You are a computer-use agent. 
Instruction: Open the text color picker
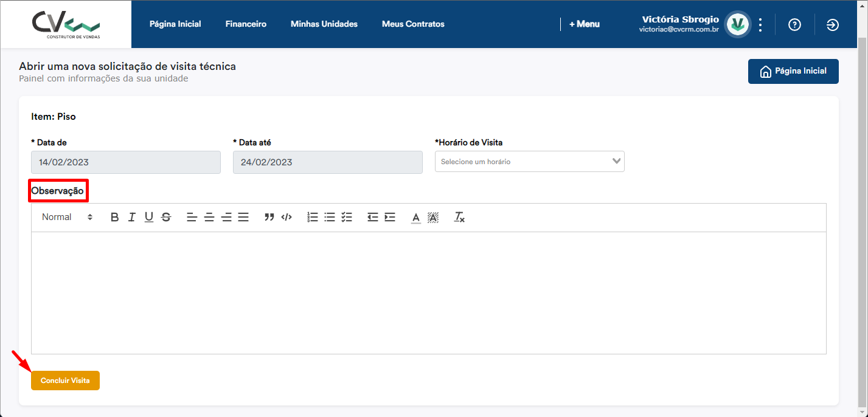click(416, 217)
